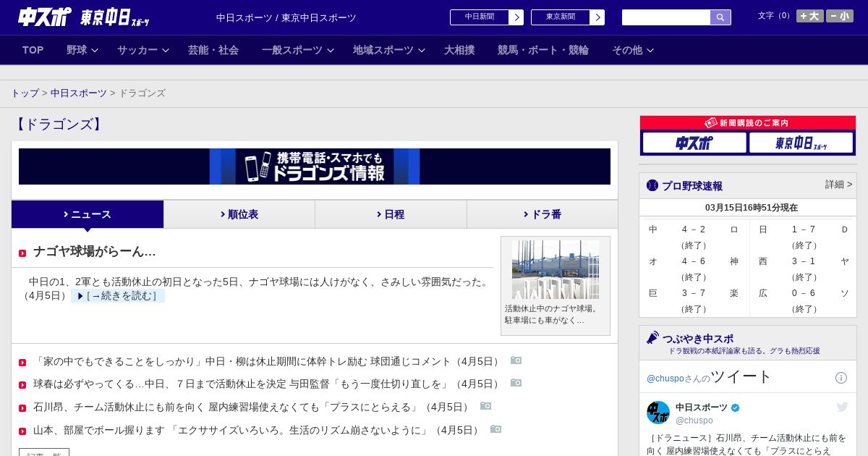The width and height of the screenshot is (868, 456).
Task: Open 詳細 > scores link
Action: click(839, 185)
